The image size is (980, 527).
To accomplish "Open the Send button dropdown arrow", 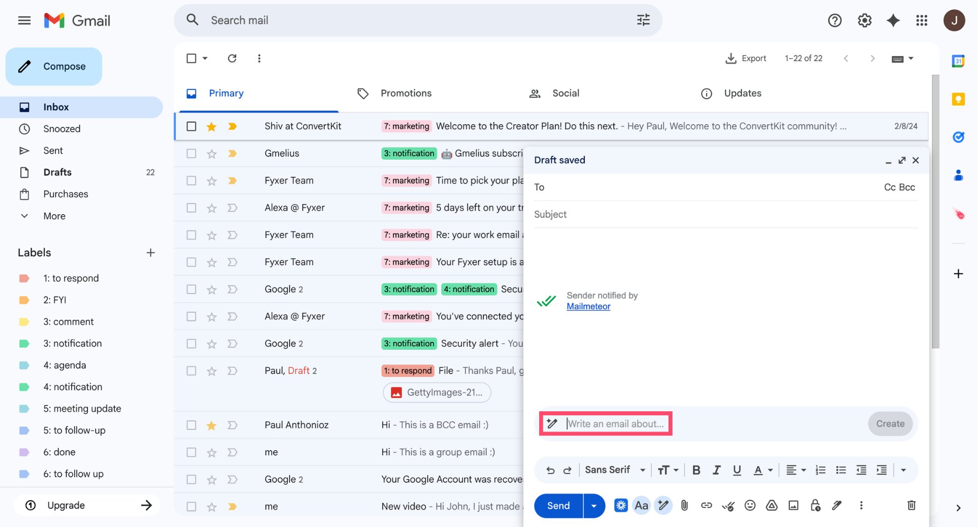I will pyautogui.click(x=594, y=505).
